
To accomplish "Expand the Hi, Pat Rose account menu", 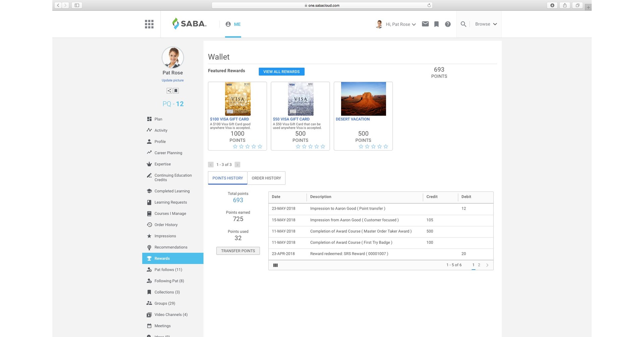I will pyautogui.click(x=401, y=24).
